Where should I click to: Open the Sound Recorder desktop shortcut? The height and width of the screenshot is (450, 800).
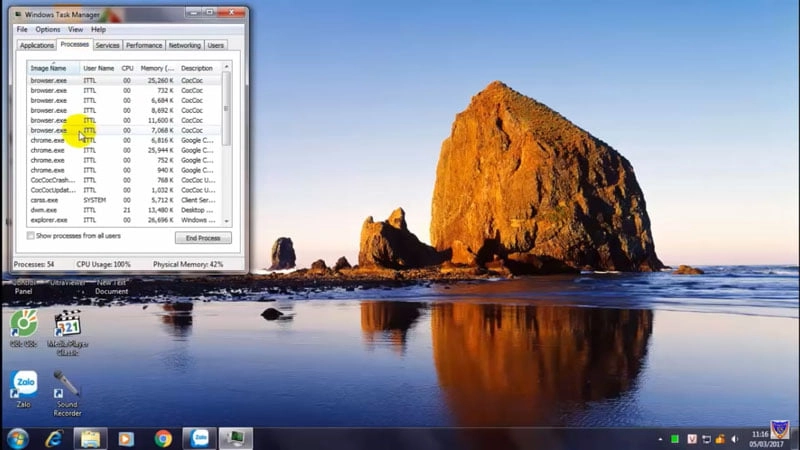pos(67,393)
